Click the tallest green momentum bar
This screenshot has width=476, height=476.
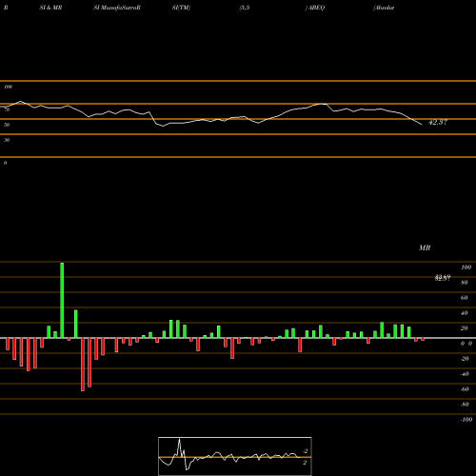click(62, 300)
